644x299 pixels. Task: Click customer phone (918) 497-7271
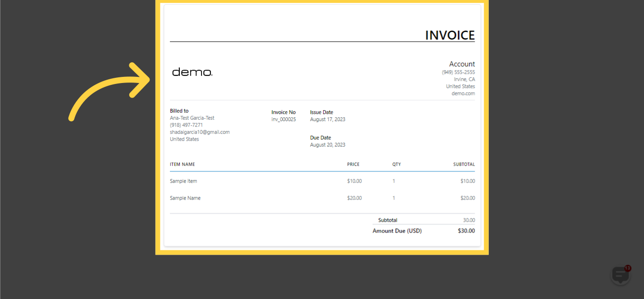pos(186,125)
